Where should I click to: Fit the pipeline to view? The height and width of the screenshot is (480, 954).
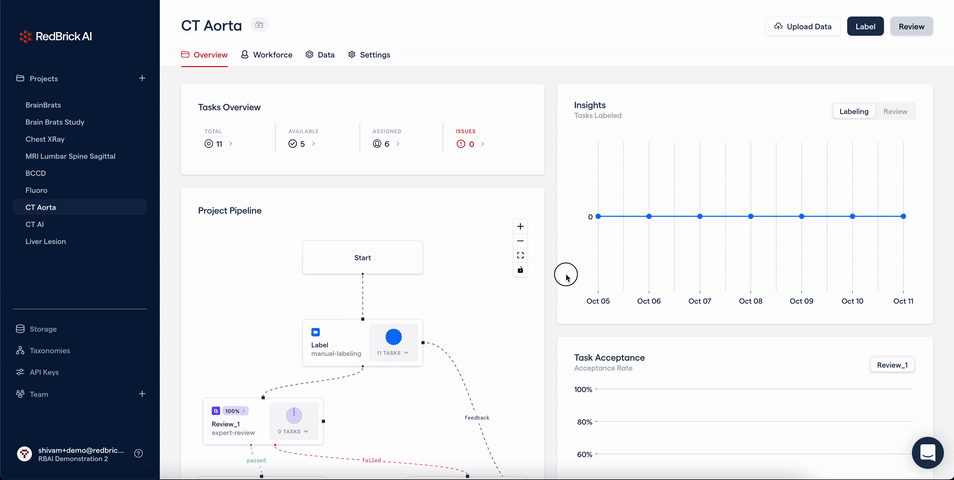(x=520, y=256)
